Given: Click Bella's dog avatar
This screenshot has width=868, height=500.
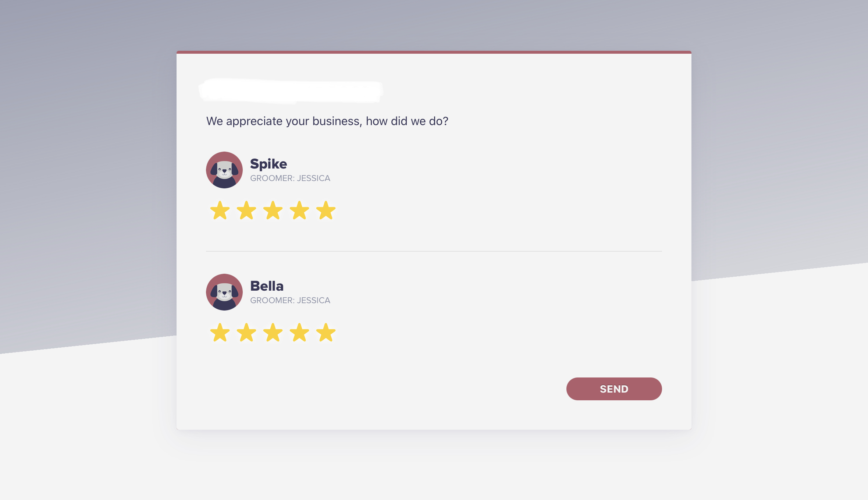Looking at the screenshot, I should click(224, 292).
